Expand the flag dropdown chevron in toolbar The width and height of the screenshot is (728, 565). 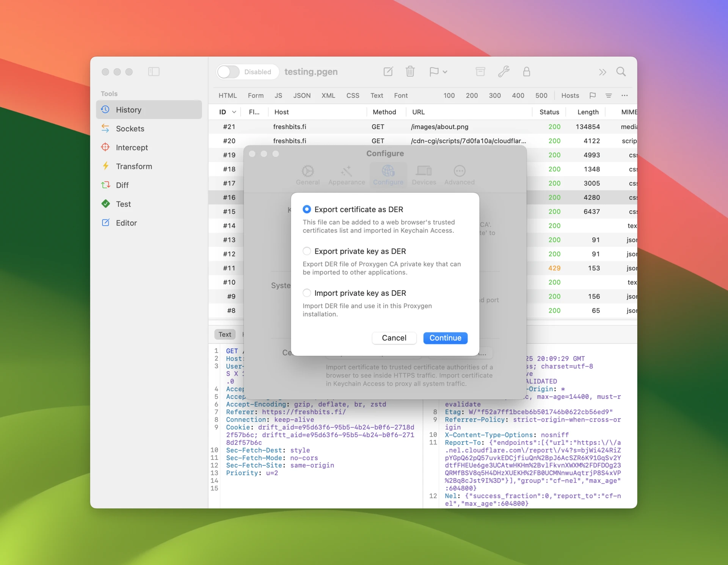pyautogui.click(x=445, y=72)
